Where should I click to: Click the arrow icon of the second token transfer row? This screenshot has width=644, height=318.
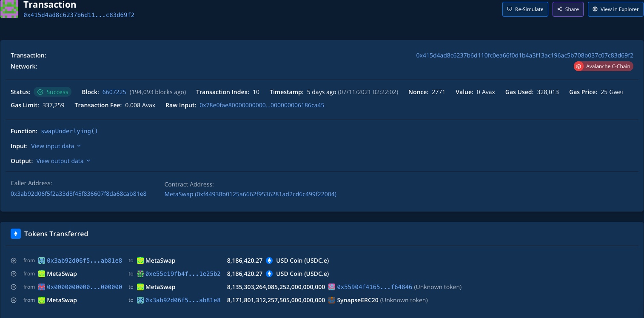tap(14, 274)
